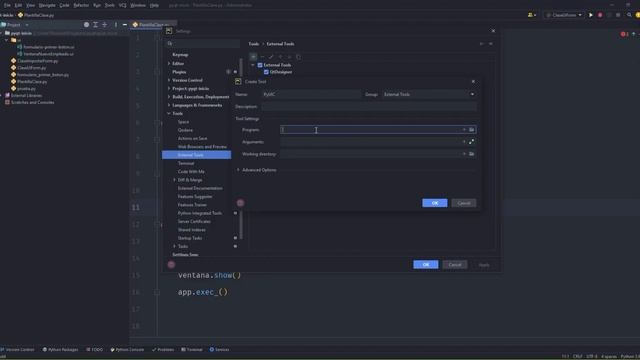Image resolution: width=640 pixels, height=360 pixels.
Task: Click OK in the Settings dialog
Action: tap(426, 264)
